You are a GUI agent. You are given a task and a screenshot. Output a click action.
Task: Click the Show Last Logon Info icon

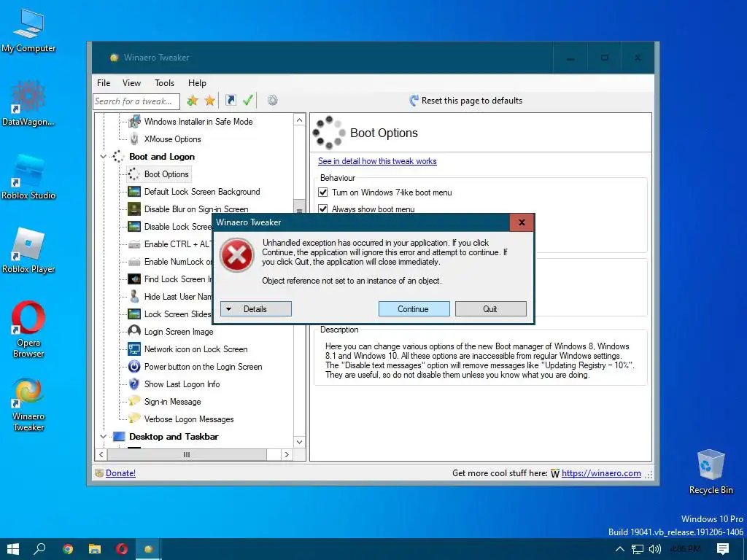click(134, 384)
